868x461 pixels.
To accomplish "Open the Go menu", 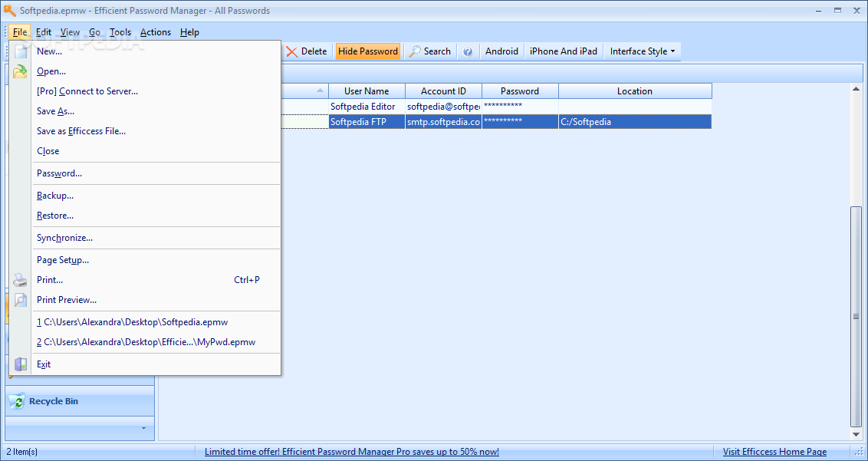I will point(94,32).
